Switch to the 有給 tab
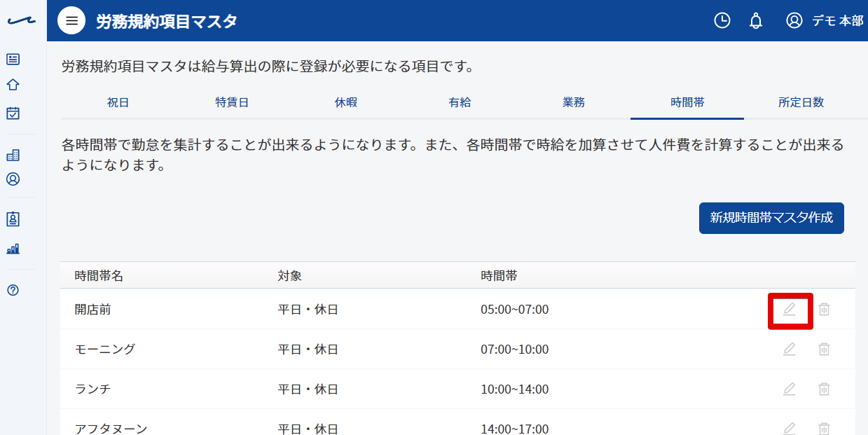The image size is (868, 435). coord(460,102)
